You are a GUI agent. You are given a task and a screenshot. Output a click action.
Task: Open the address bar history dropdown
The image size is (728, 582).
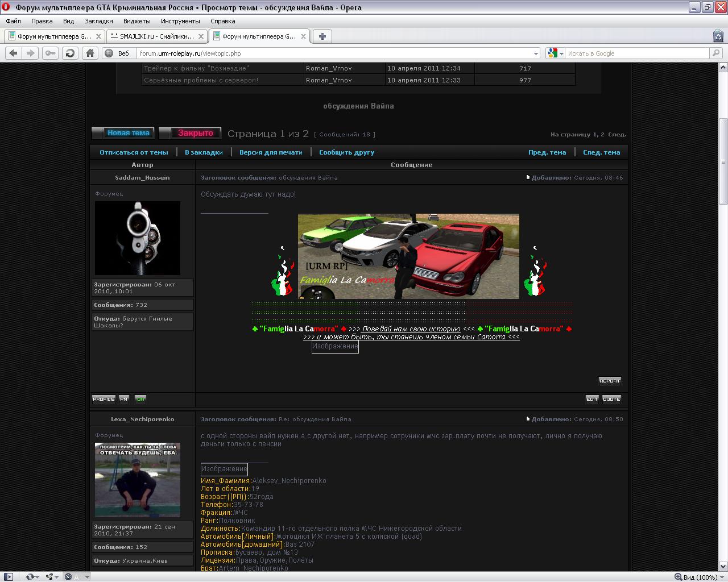coord(536,53)
